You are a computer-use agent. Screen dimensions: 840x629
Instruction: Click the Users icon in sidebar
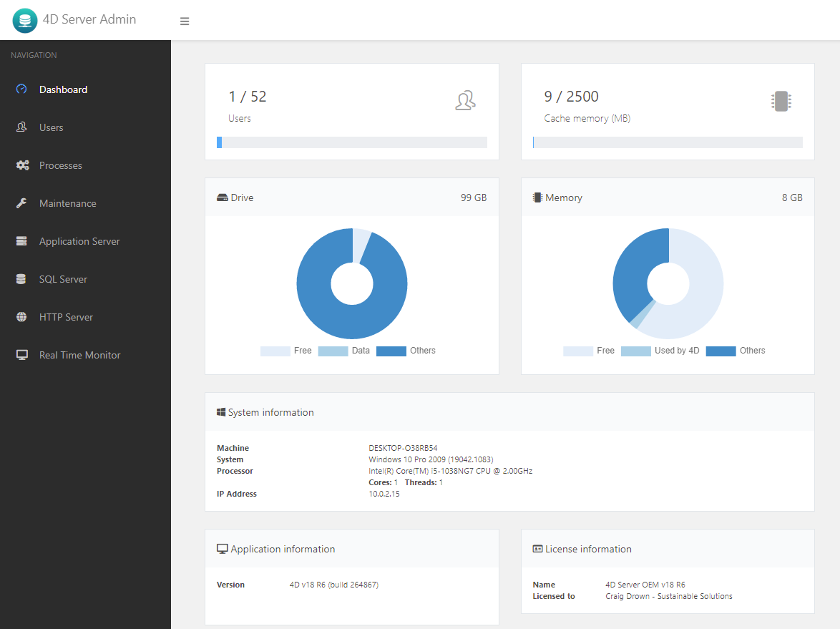point(21,127)
